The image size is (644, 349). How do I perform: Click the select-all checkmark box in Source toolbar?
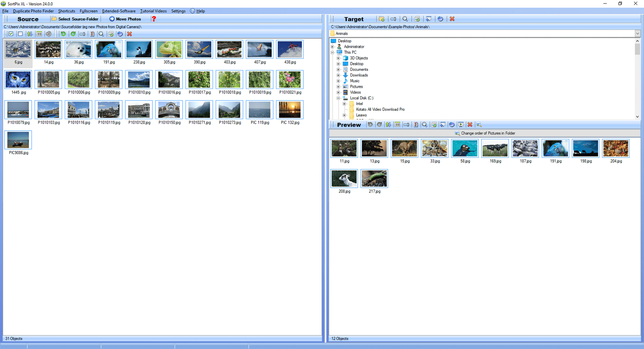tap(11, 34)
